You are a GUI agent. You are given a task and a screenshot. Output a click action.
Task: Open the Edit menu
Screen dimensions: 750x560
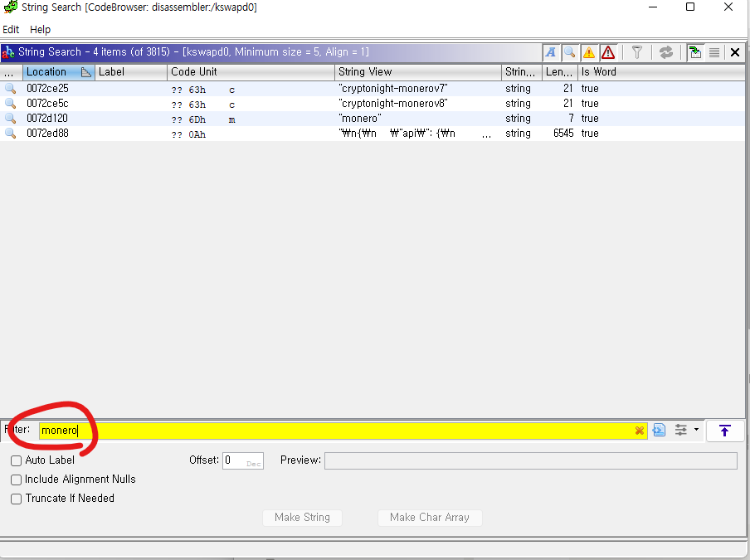[11, 30]
